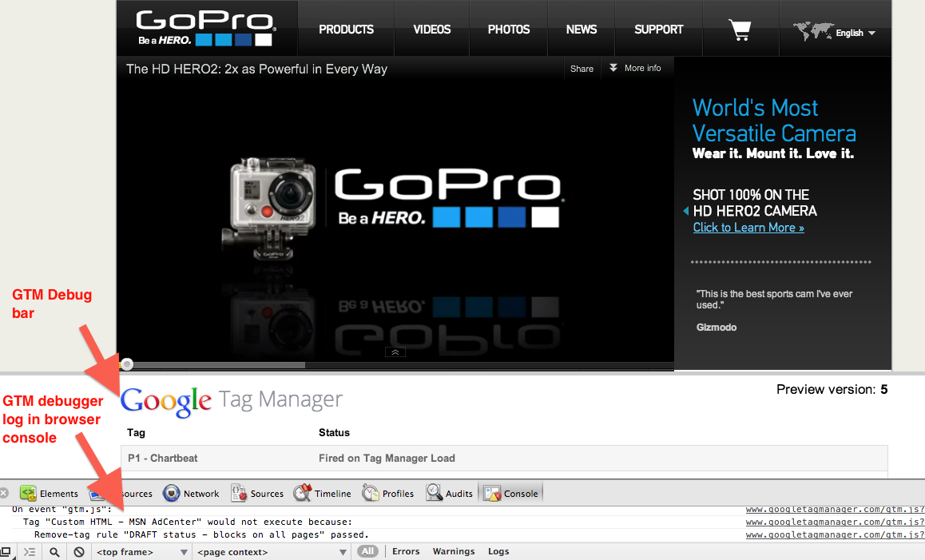This screenshot has height=560, width=925.
Task: Click the 'Status' column header
Action: 334,432
